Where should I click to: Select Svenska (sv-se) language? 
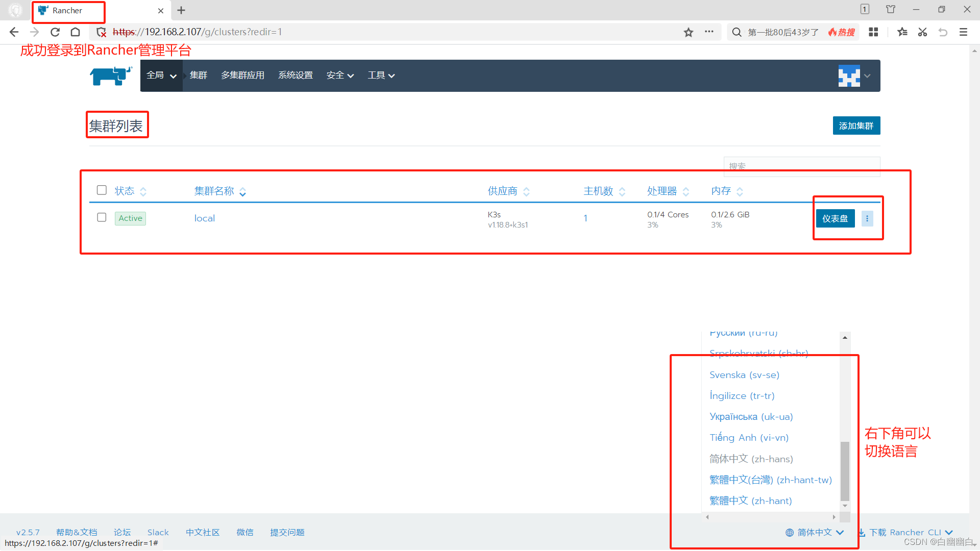(x=744, y=375)
